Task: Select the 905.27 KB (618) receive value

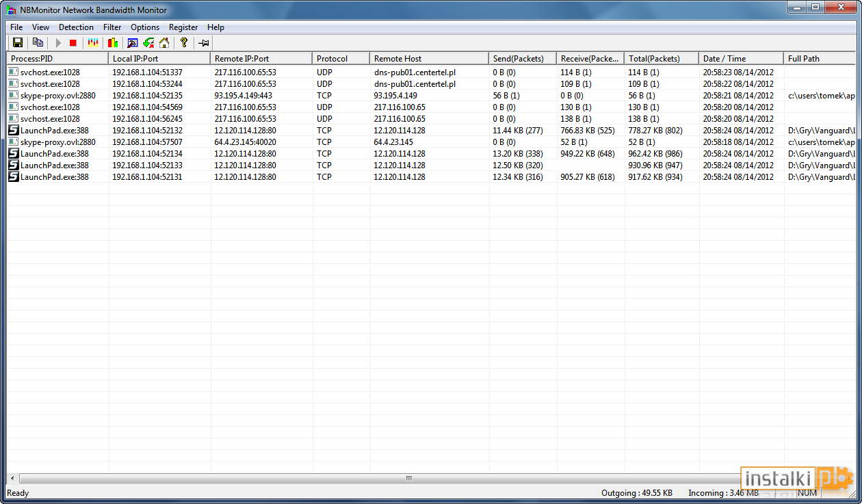Action: pyautogui.click(x=588, y=177)
